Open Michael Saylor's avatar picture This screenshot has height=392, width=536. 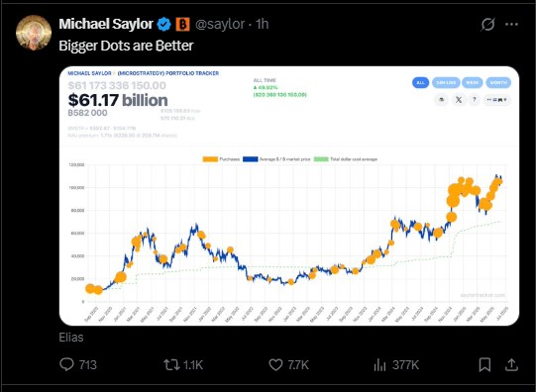click(x=34, y=33)
